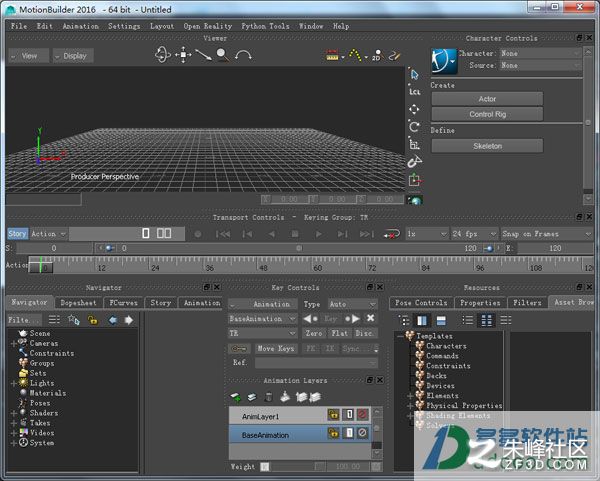Open the Character None dropdown
The height and width of the screenshot is (481, 600).
point(540,54)
